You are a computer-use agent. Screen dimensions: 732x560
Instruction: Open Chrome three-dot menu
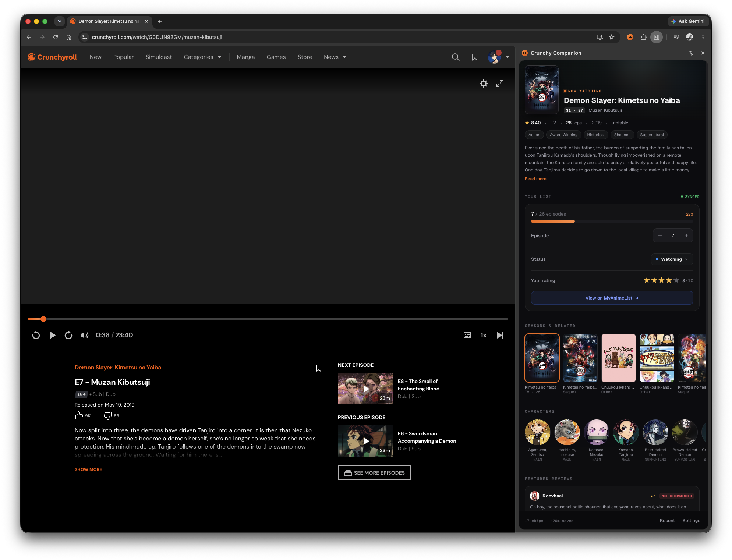pos(703,37)
